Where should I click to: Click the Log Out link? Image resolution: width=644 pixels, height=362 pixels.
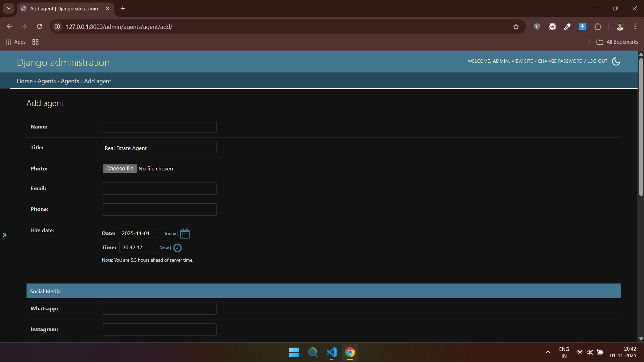[x=597, y=61]
